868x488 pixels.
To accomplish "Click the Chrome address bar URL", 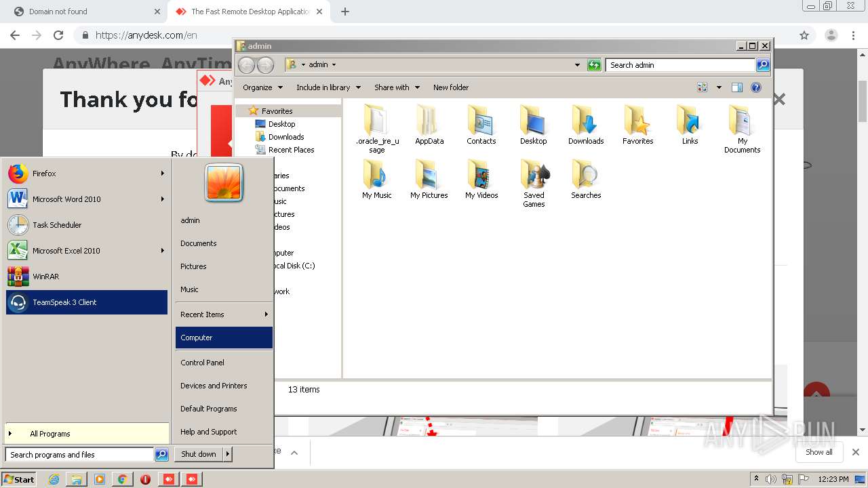I will [146, 35].
